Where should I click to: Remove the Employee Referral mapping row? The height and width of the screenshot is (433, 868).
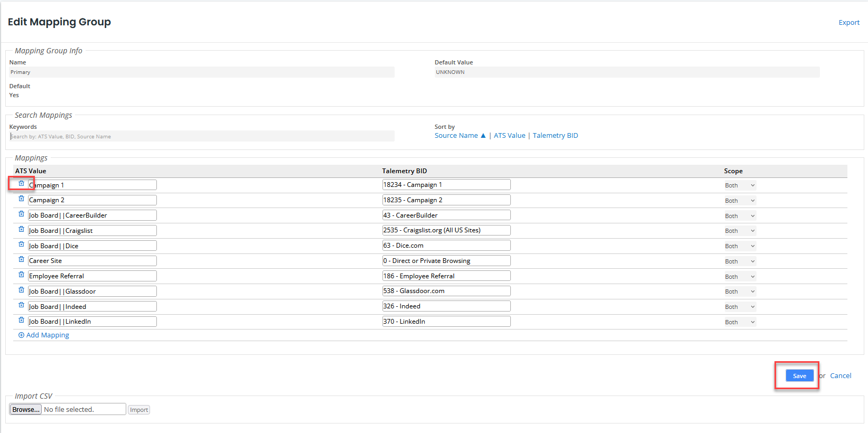coord(21,275)
